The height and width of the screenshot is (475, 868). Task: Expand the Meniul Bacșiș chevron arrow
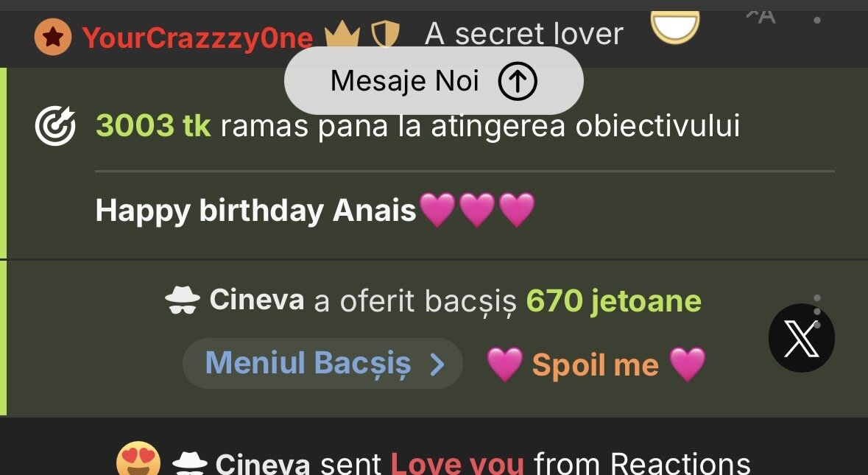[437, 364]
